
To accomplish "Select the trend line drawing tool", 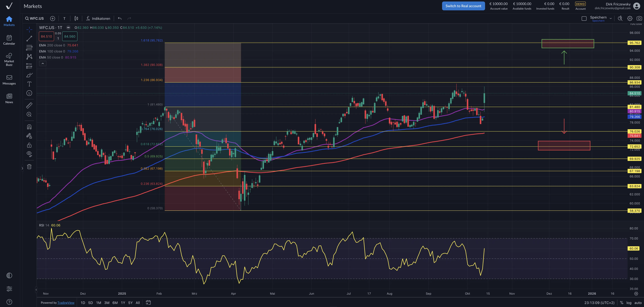I will click(29, 38).
